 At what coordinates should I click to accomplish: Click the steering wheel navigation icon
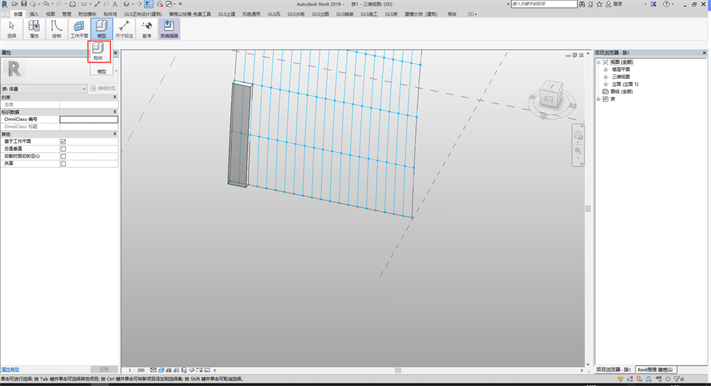[x=578, y=135]
